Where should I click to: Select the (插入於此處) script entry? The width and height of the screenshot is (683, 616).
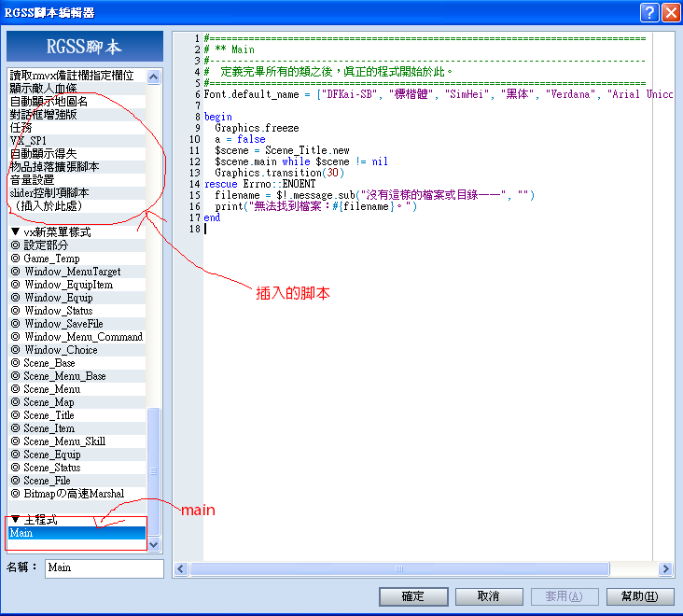click(x=77, y=206)
